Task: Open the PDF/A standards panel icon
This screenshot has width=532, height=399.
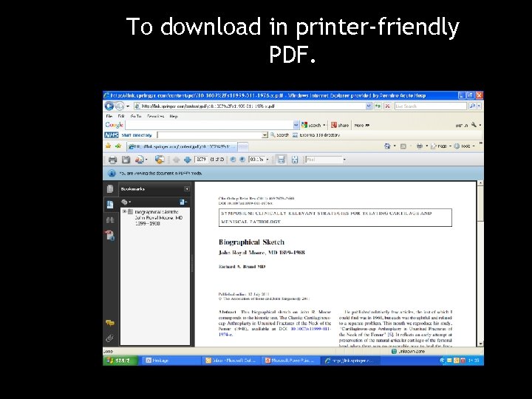Action: [110, 236]
